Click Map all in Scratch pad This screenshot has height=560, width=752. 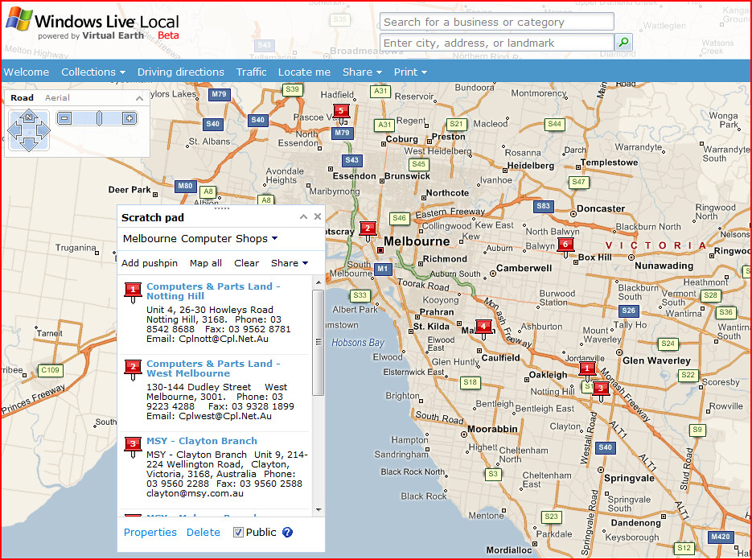pyautogui.click(x=206, y=263)
